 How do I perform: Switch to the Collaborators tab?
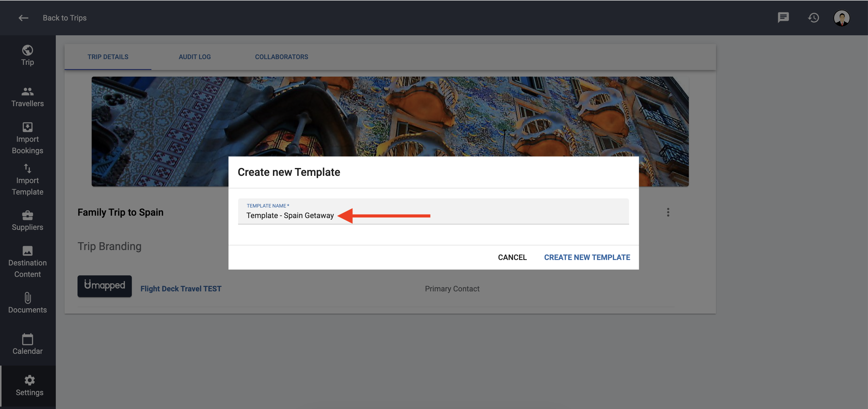(x=281, y=57)
